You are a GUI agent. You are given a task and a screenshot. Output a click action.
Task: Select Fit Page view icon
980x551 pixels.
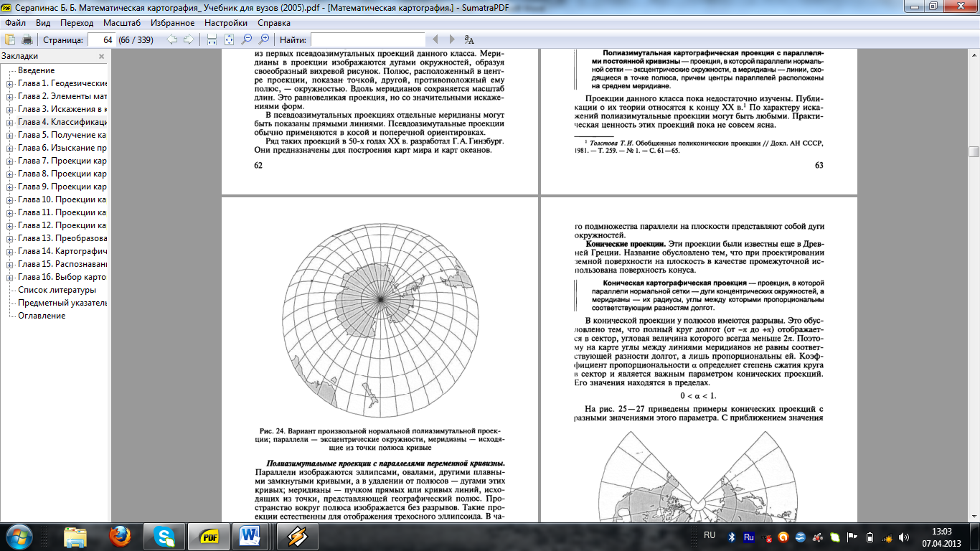point(229,39)
